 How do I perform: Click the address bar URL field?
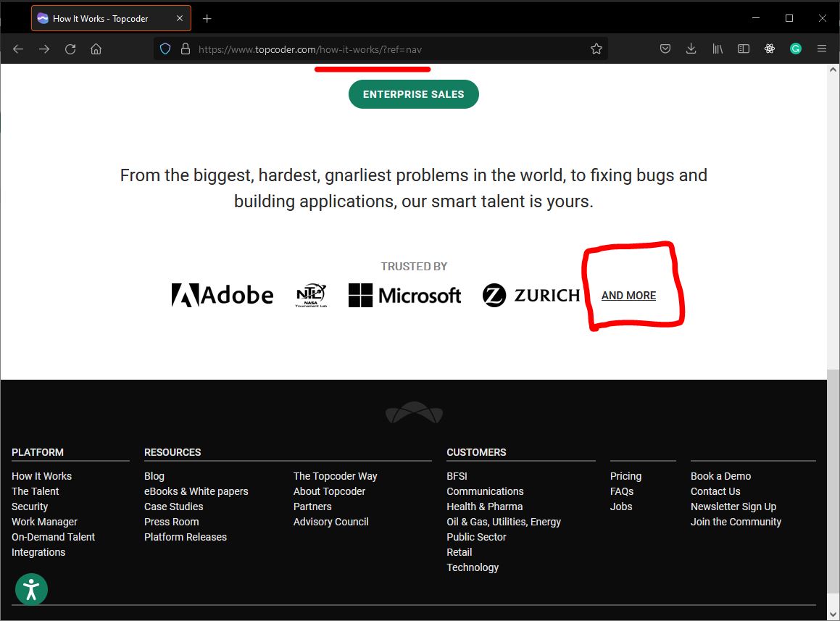tap(381, 49)
